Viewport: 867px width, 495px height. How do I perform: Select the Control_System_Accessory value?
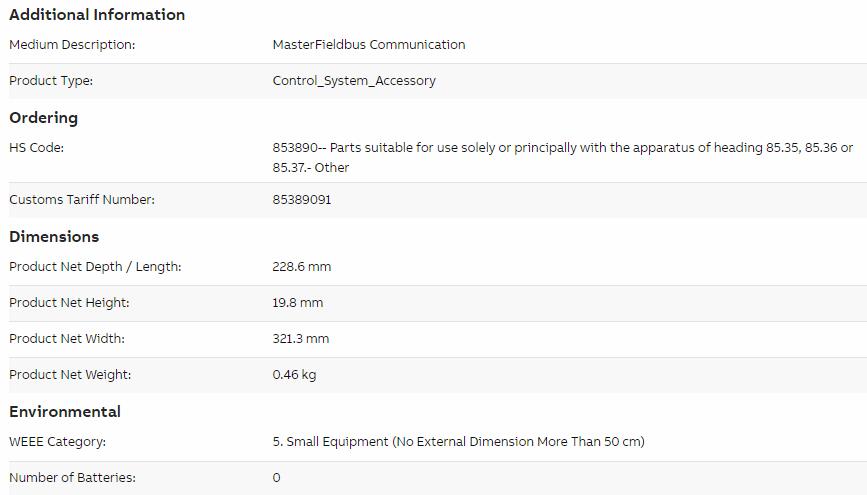354,81
